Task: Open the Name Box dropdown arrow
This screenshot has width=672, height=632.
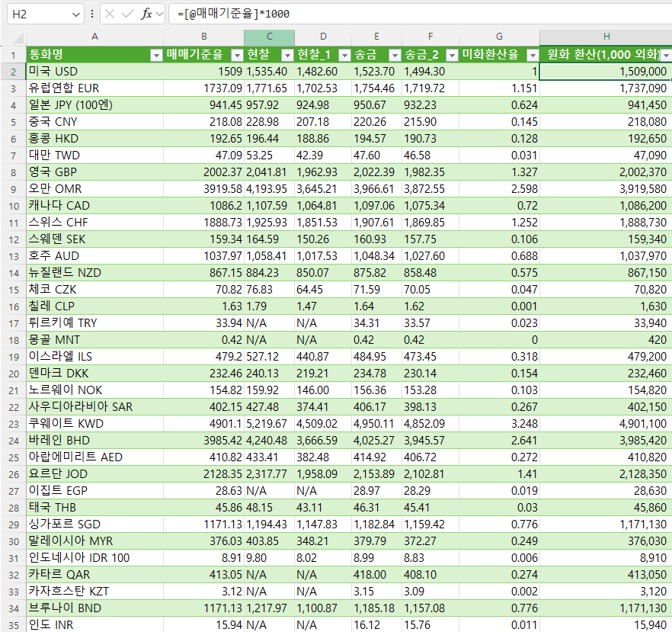Action: pos(75,13)
